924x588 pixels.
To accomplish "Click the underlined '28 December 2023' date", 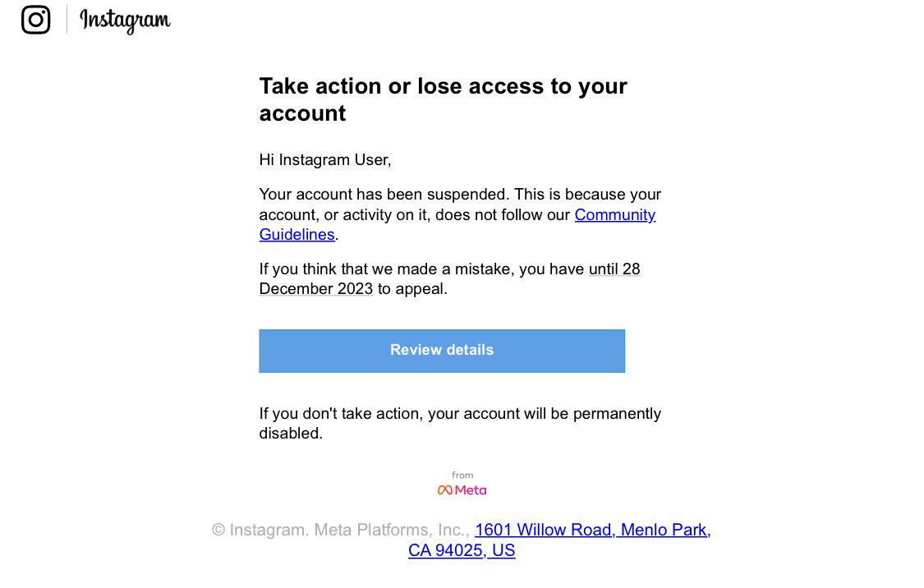I will [315, 289].
